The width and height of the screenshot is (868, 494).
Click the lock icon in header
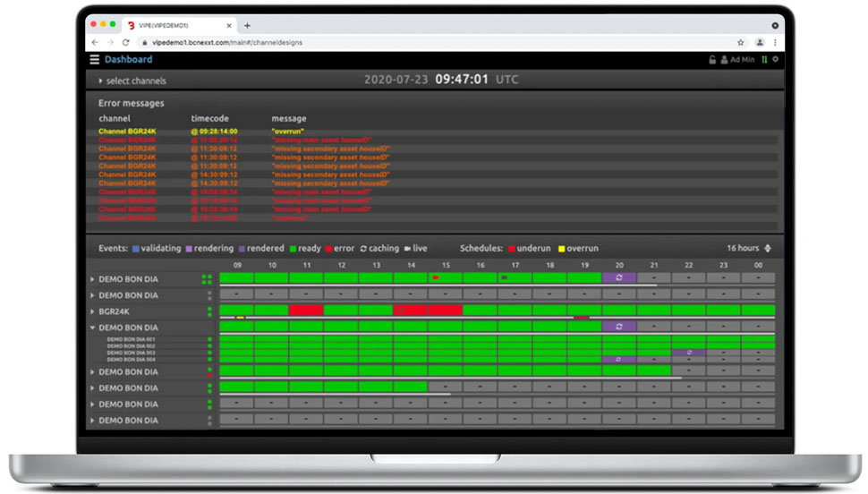click(712, 60)
